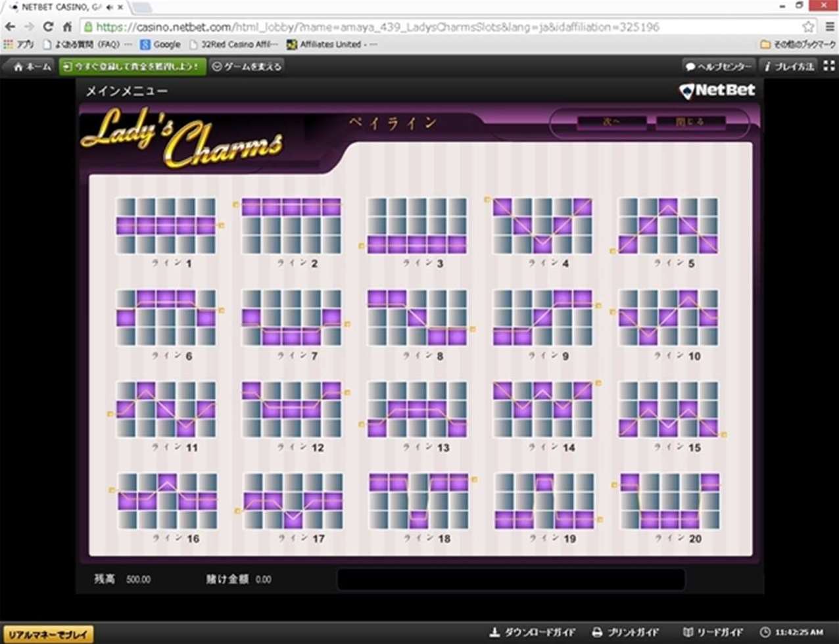
Task: Click the 賭け金額 0.00 bet amount value
Action: (x=263, y=580)
